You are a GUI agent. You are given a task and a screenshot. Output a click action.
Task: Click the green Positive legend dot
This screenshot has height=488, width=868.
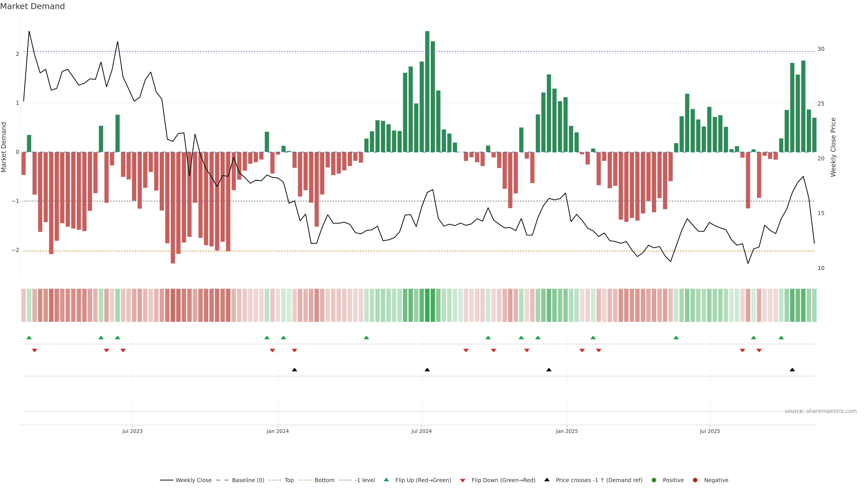[654, 480]
